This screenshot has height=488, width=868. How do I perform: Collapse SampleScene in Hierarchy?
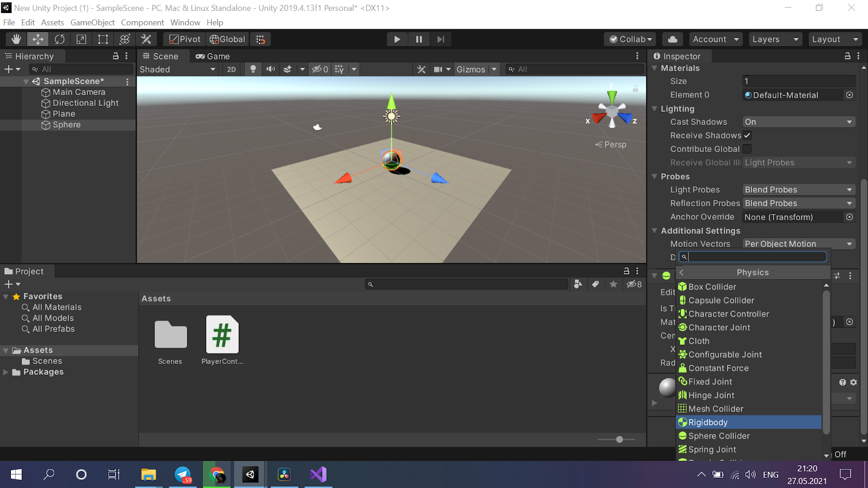click(x=26, y=81)
